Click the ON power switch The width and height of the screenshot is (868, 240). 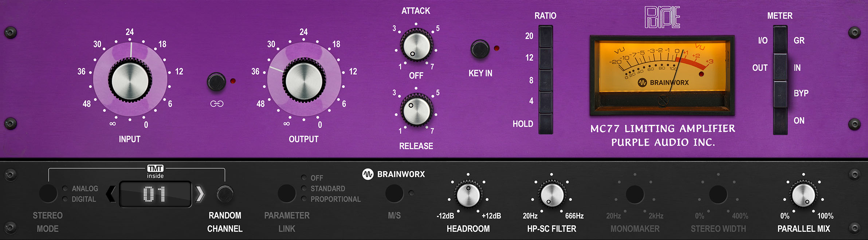pyautogui.click(x=780, y=121)
